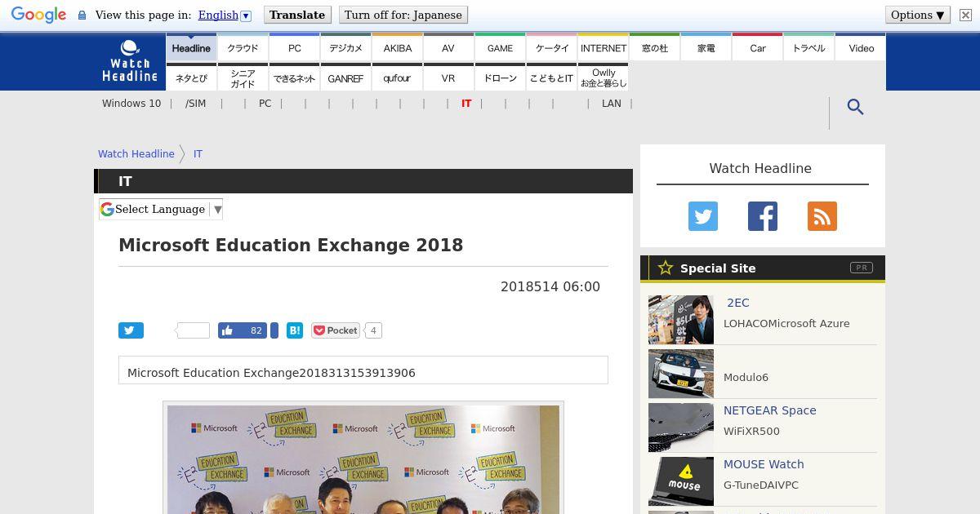The width and height of the screenshot is (980, 514).
Task: Open the VR tab
Action: tap(448, 78)
